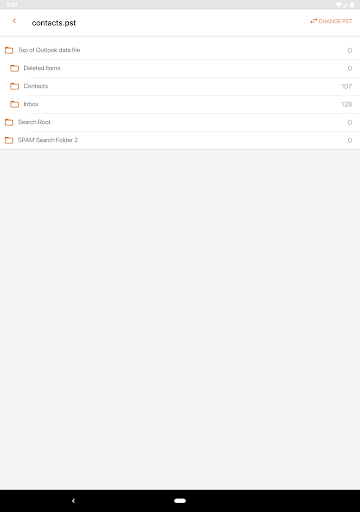Open the Search Root label
This screenshot has width=360, height=512.
point(34,122)
